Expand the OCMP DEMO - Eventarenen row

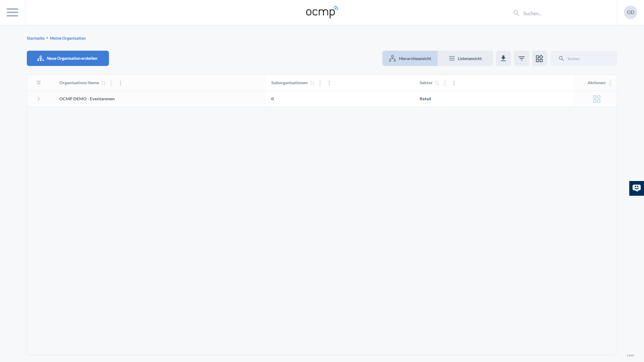click(x=39, y=99)
